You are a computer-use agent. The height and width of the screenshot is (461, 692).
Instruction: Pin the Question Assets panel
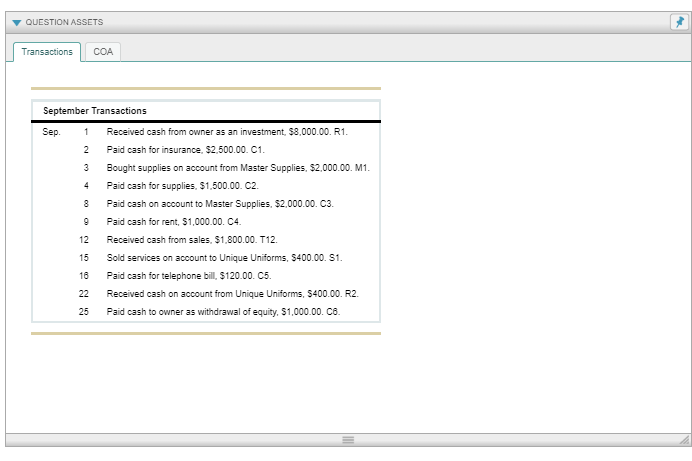679,22
